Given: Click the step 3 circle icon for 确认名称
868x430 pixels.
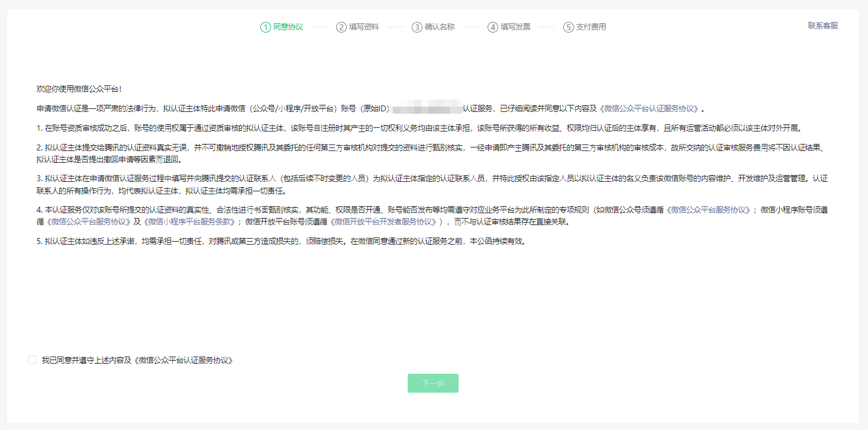Looking at the screenshot, I should click(417, 27).
